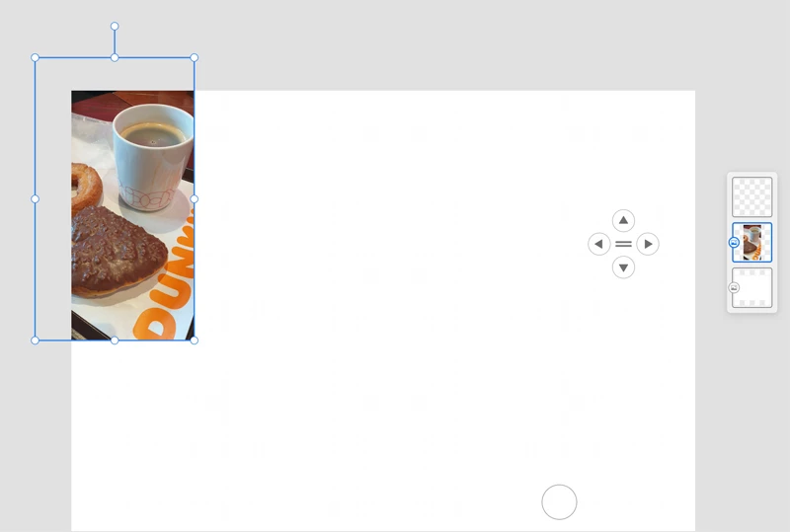Click the nudge up arrow
Screen dimensions: 790x532
click(623, 221)
